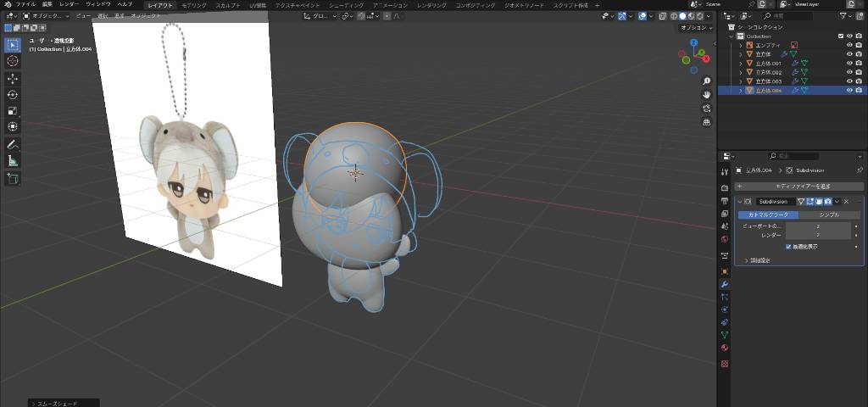
Task: Choose the Annotate pencil tool
Action: tap(13, 144)
